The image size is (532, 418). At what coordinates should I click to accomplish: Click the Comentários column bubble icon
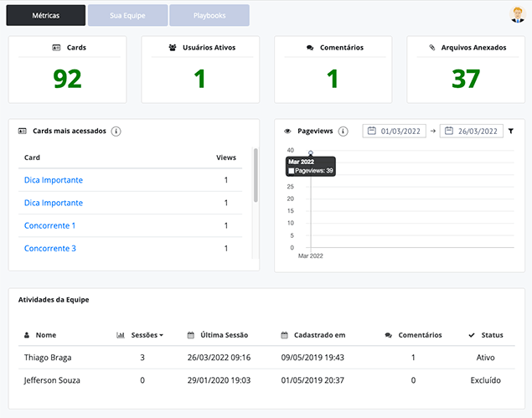(389, 335)
